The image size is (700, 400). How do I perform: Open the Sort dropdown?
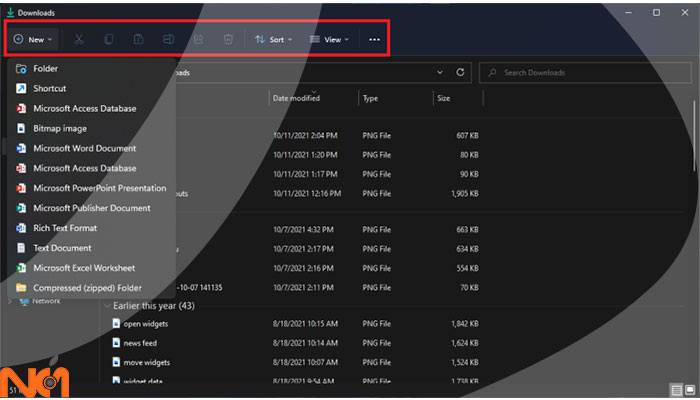pos(273,39)
